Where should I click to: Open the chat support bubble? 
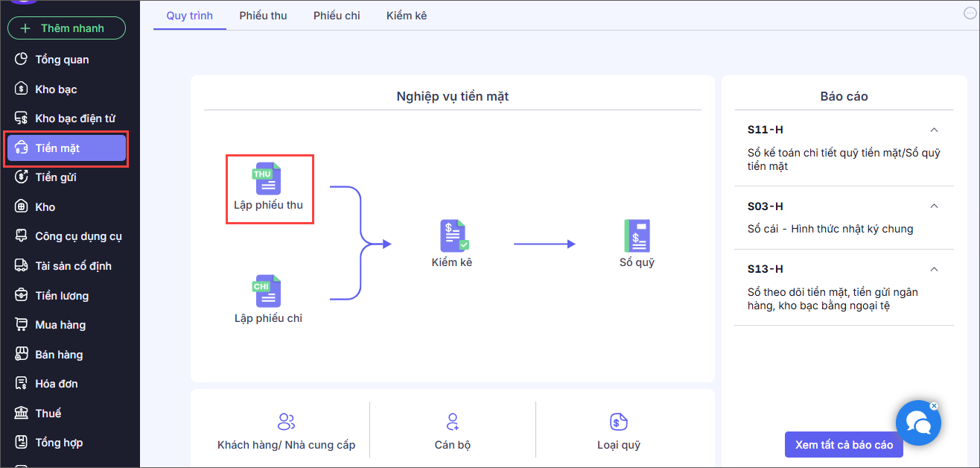point(918,423)
